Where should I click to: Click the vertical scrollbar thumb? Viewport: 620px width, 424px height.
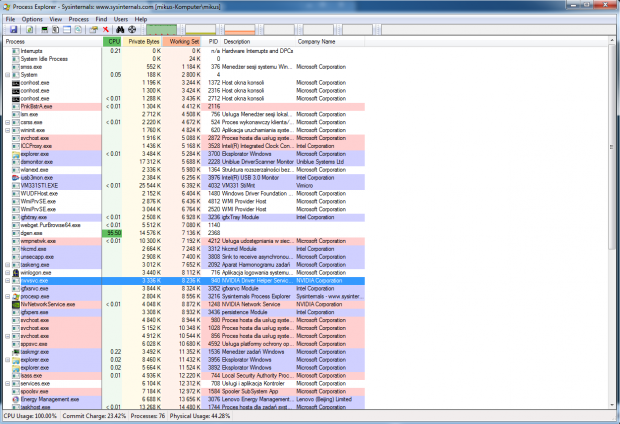click(x=612, y=147)
